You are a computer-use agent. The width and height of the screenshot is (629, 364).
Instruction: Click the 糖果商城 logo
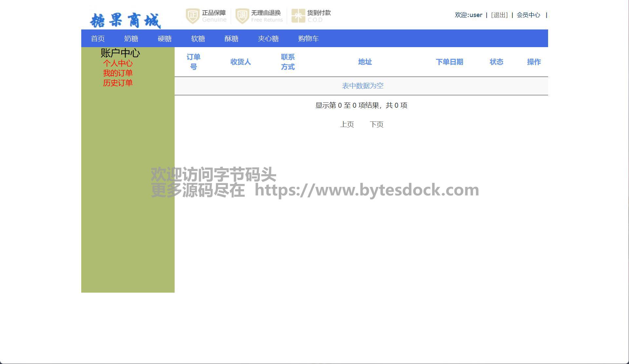pyautogui.click(x=125, y=20)
